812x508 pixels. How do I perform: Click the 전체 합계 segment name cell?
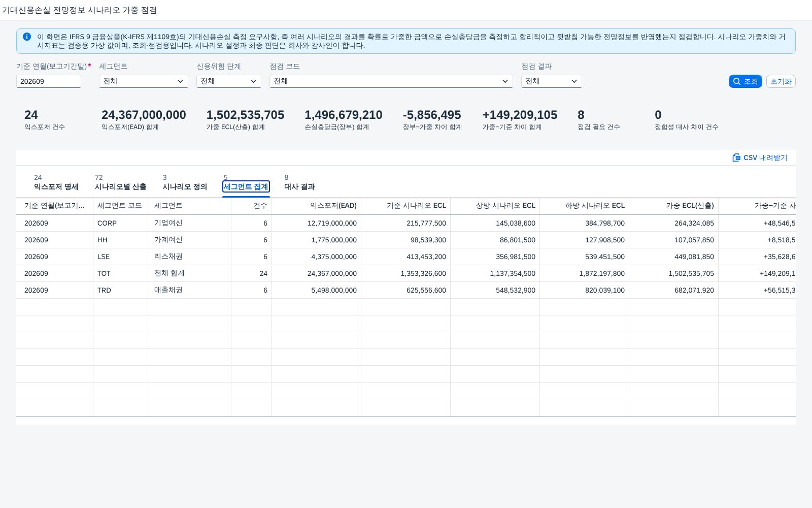(x=191, y=273)
